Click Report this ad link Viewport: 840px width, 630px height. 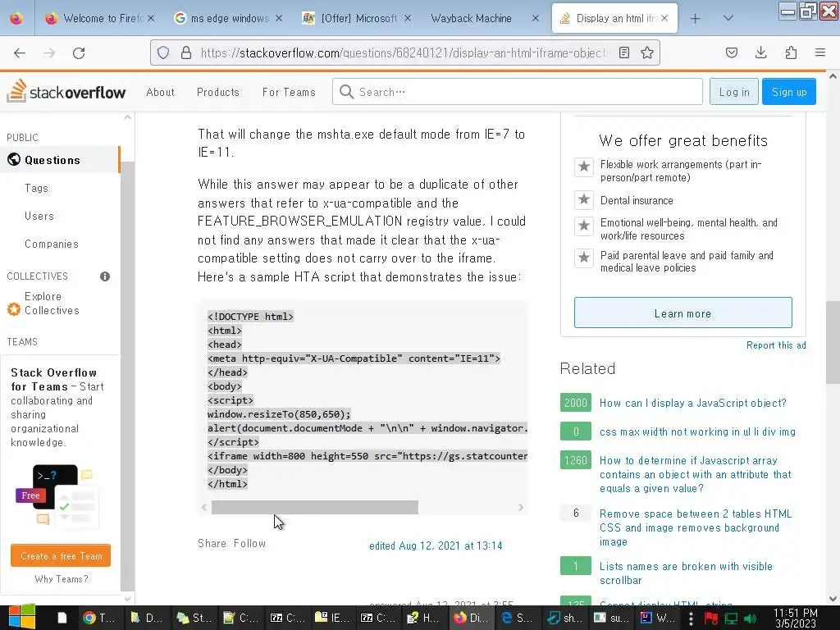(x=776, y=345)
